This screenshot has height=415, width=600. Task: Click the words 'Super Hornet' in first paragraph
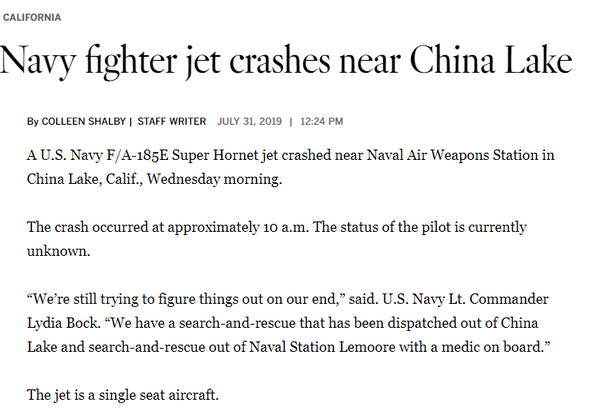tap(215, 155)
